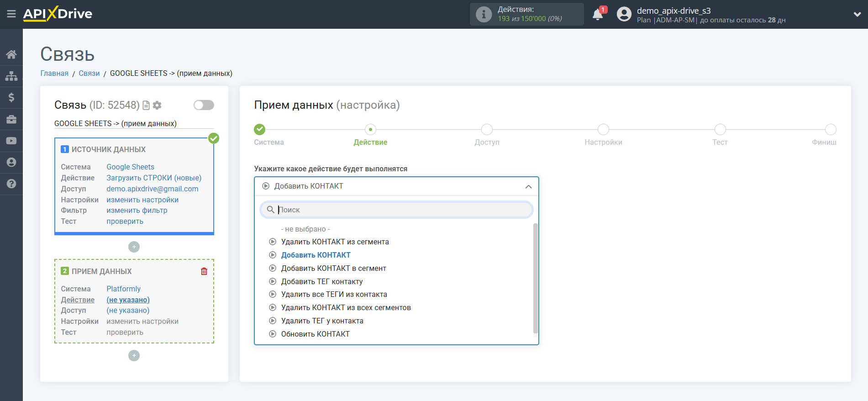Open the connections sitemap sidebar icon
The height and width of the screenshot is (401, 868).
click(11, 76)
